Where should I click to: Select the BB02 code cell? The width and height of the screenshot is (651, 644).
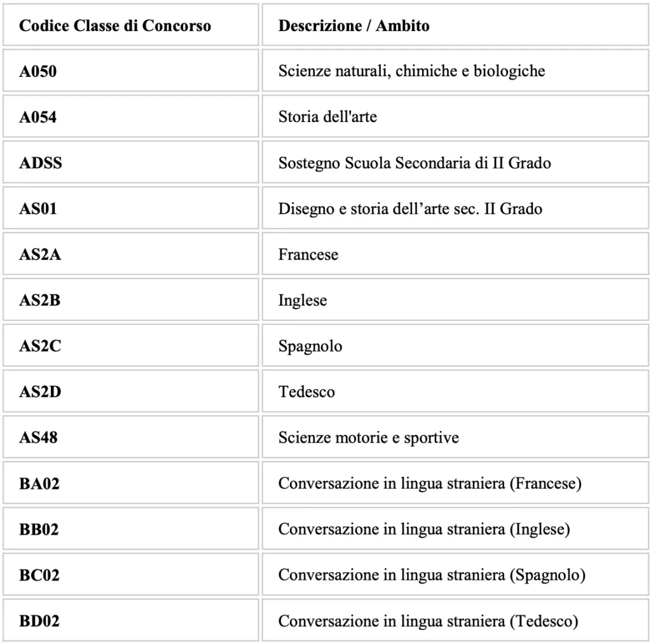point(131,528)
